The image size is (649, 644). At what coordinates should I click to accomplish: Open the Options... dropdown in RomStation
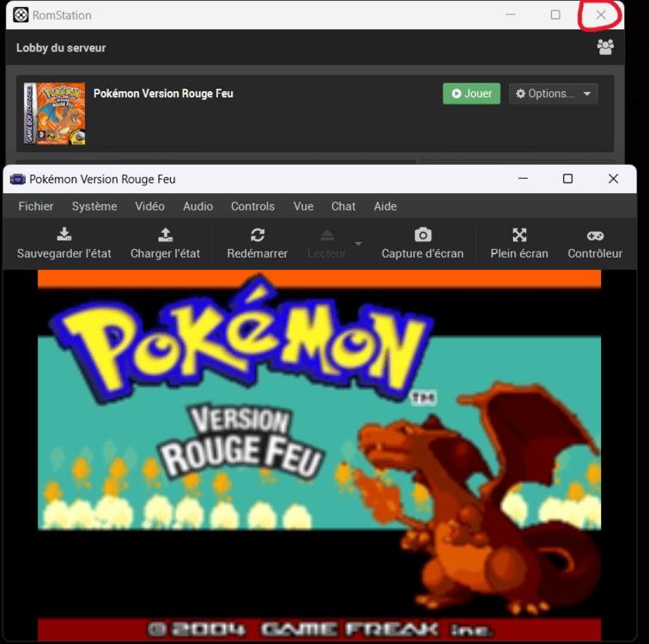tap(554, 94)
